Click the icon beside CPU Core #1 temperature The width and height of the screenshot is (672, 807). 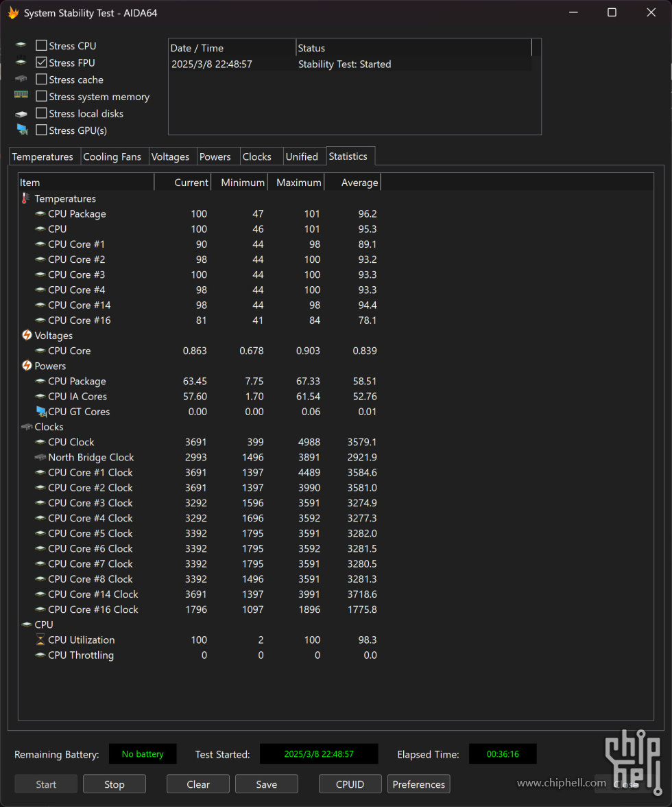(40, 244)
